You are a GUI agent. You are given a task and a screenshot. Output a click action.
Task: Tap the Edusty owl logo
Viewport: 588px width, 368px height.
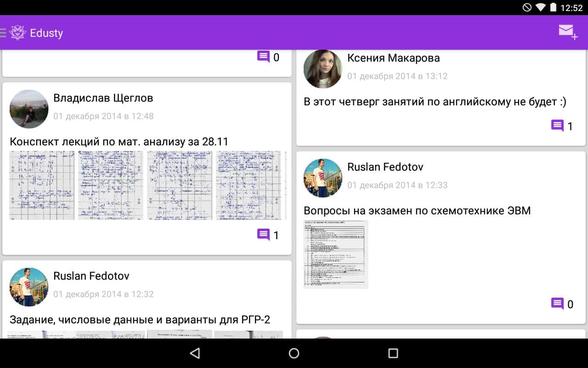click(x=17, y=33)
